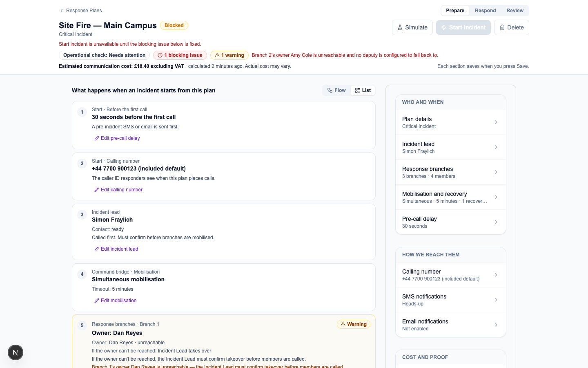The height and width of the screenshot is (368, 588).
Task: Click the Start incident button
Action: (463, 27)
